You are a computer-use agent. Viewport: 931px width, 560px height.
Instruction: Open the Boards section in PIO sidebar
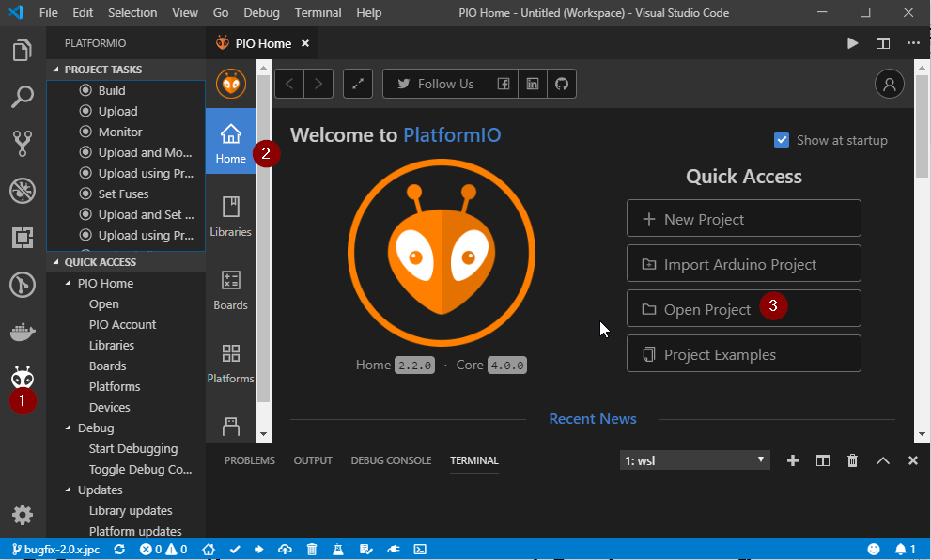click(230, 288)
